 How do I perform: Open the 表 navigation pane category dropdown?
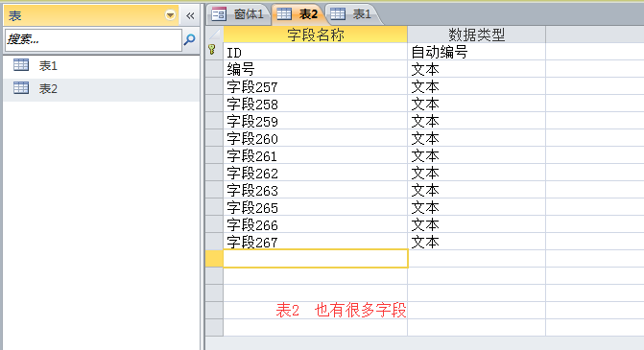pyautogui.click(x=170, y=15)
